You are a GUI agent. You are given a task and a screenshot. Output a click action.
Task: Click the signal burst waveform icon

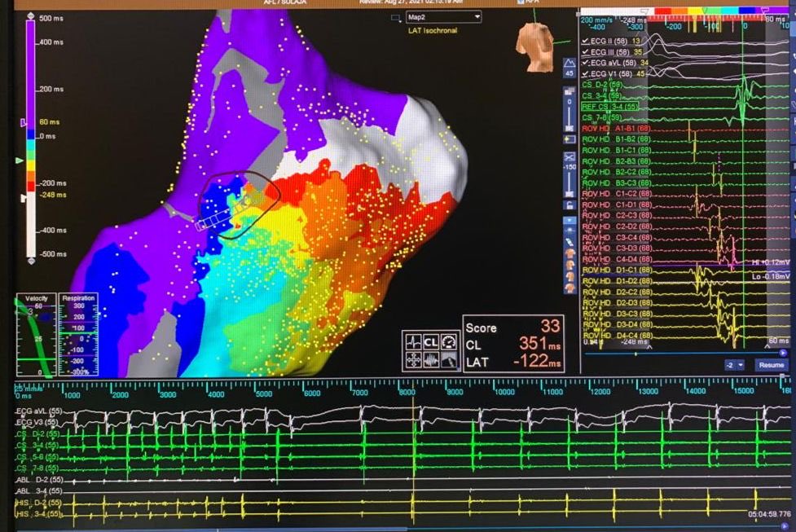pyautogui.click(x=431, y=360)
